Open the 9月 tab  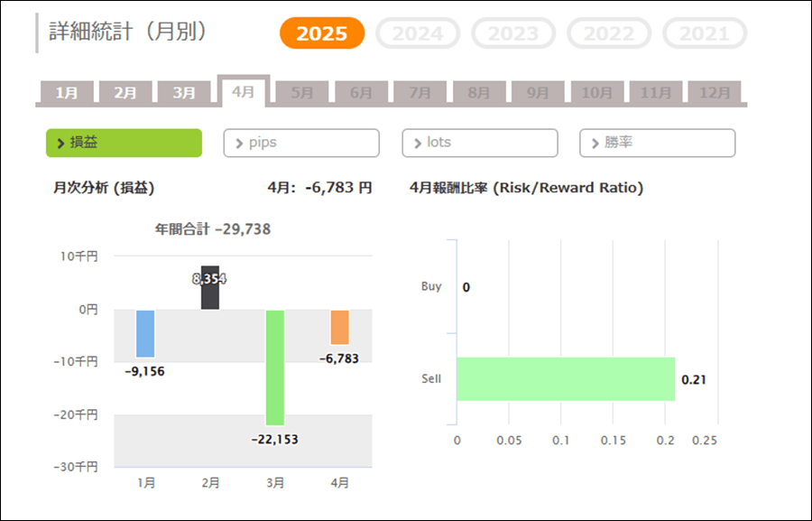pyautogui.click(x=538, y=92)
